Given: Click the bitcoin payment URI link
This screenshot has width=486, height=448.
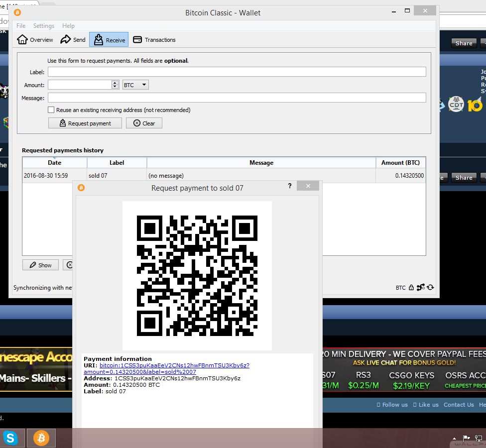Looking at the screenshot, I should coord(166,369).
